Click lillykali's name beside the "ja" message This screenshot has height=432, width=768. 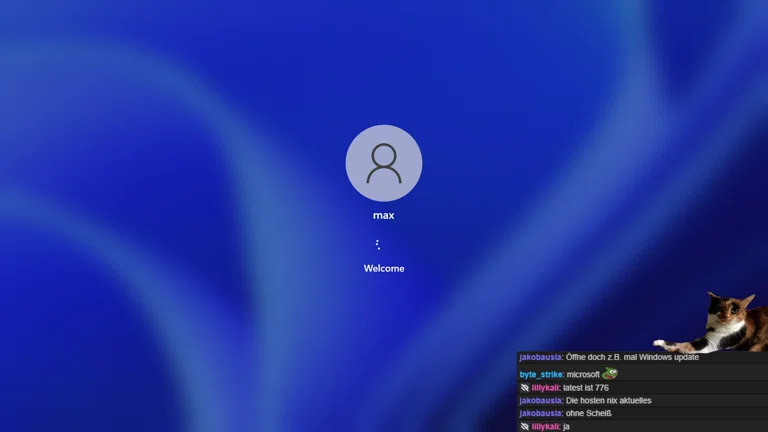(x=545, y=426)
